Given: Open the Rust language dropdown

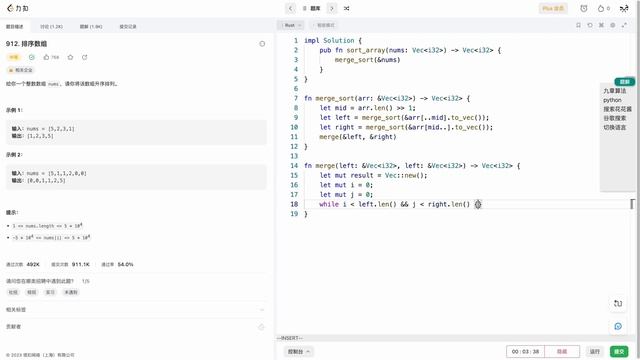Looking at the screenshot, I should coord(291,25).
